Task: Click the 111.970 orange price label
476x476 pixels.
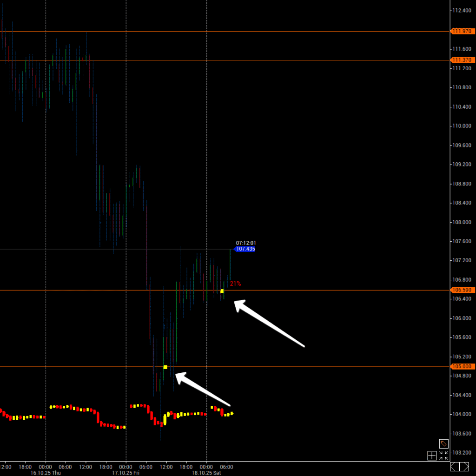Action: 462,31
